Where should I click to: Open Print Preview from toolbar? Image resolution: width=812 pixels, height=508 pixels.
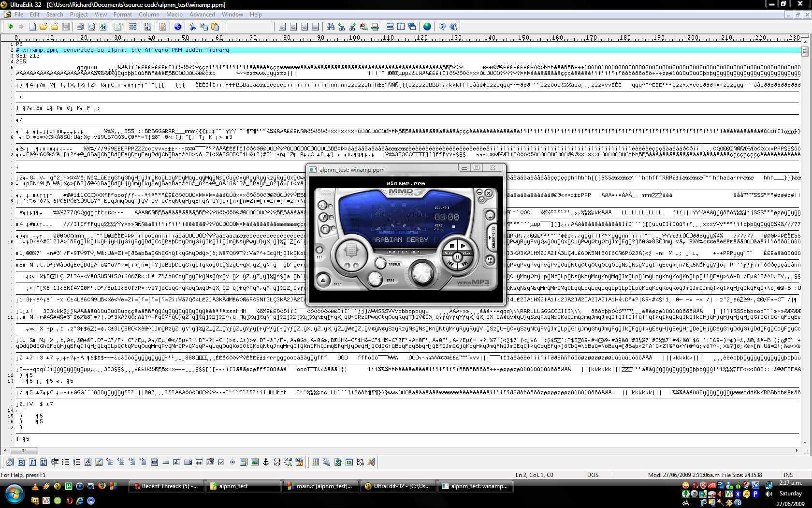pyautogui.click(x=92, y=27)
